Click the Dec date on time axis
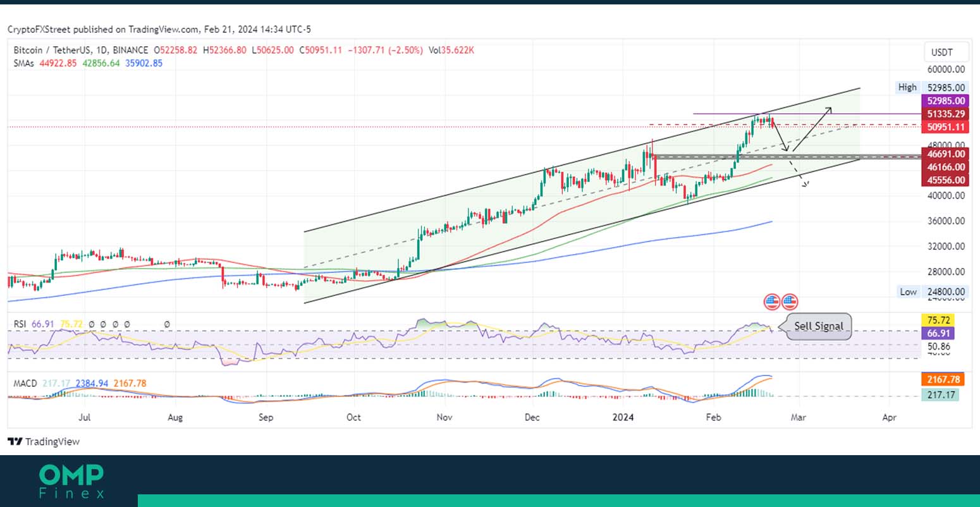980x507 pixels. coord(532,417)
